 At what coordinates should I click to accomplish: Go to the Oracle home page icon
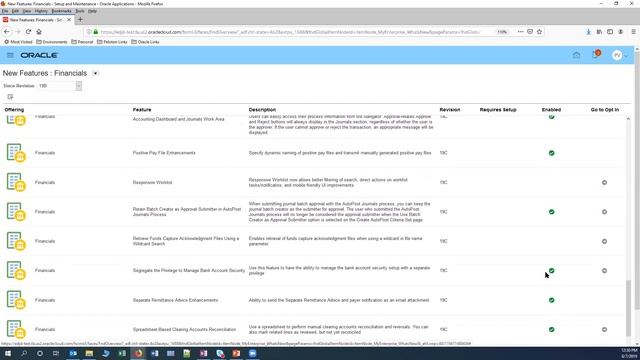(576, 55)
